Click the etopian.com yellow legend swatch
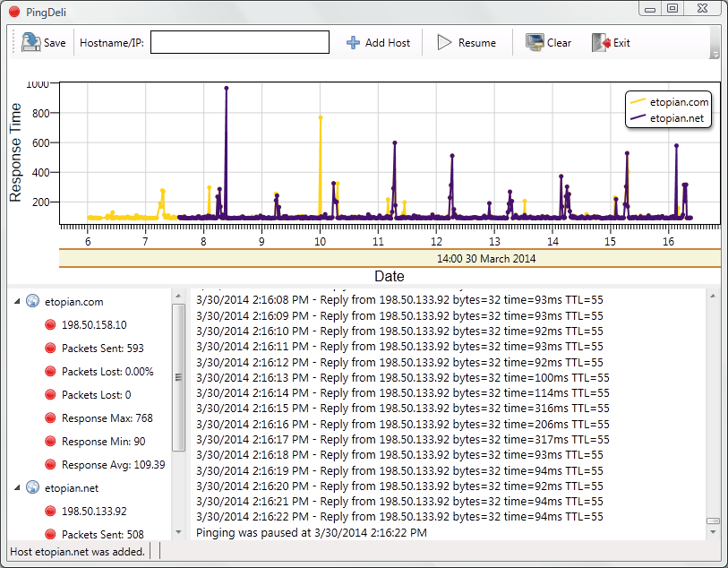 tap(638, 101)
